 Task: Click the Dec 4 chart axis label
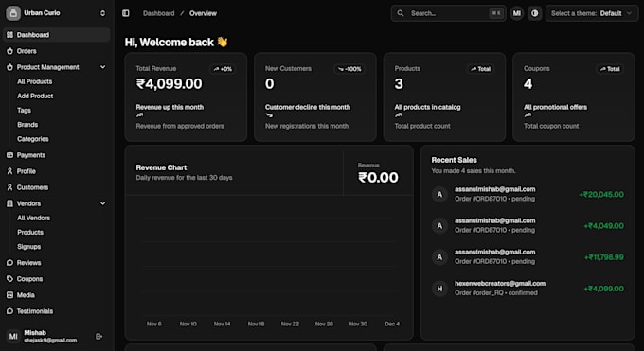pos(392,324)
